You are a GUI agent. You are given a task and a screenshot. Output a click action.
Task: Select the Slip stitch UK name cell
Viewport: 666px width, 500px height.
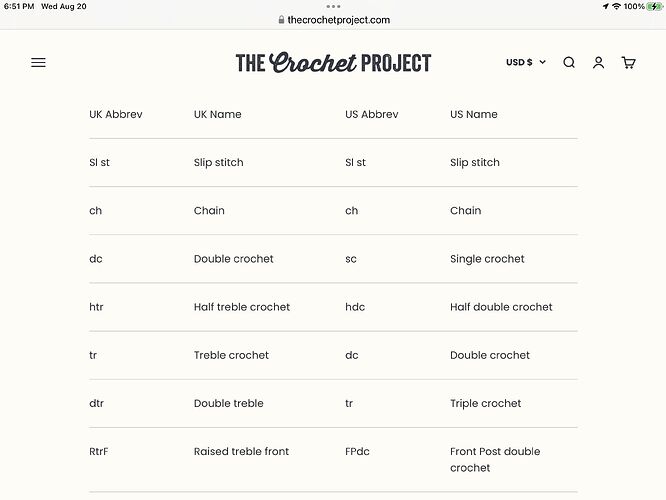point(219,163)
